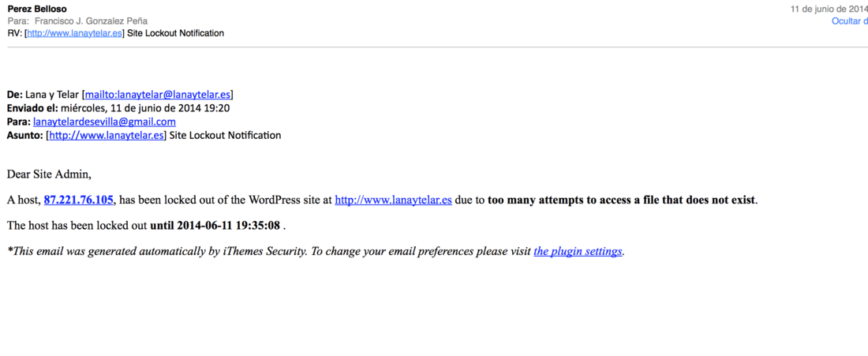Click recipient Francisco J. Gonzalez Peña

[x=91, y=21]
